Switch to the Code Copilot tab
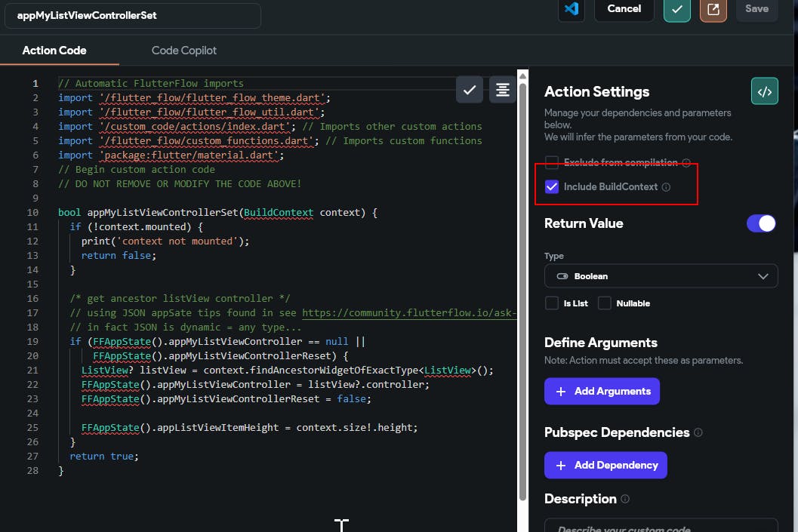Image resolution: width=798 pixels, height=532 pixels. [183, 51]
